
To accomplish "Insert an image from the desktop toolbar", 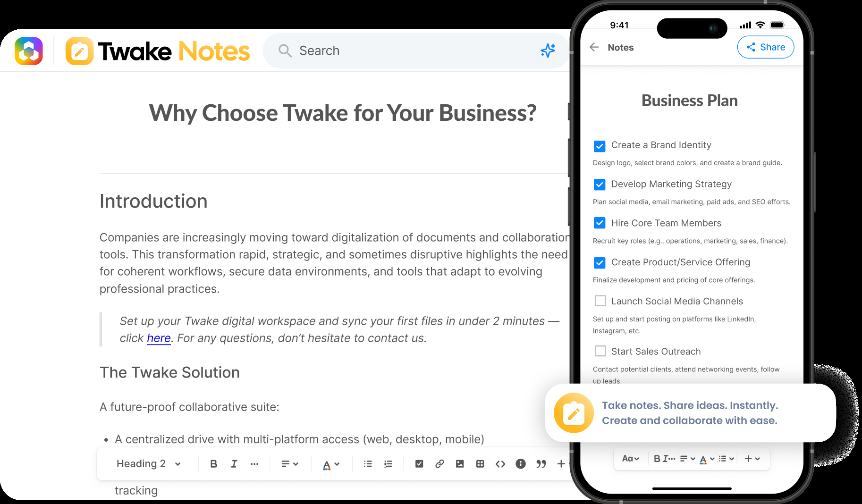I will tap(460, 464).
